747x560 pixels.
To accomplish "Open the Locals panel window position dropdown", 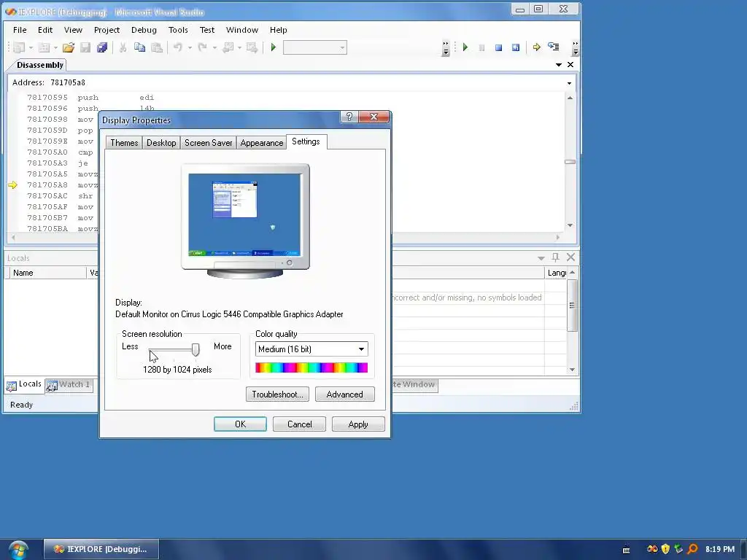I will pyautogui.click(x=541, y=258).
